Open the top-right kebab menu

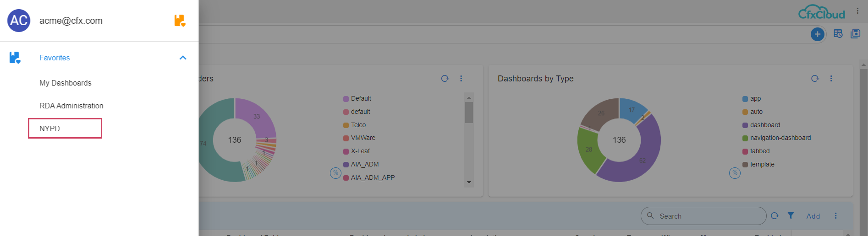[x=857, y=11]
